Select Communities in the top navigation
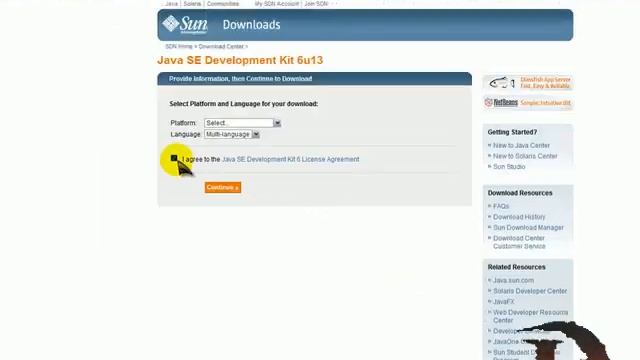Screen dimensions: 640x360 click(223, 4)
